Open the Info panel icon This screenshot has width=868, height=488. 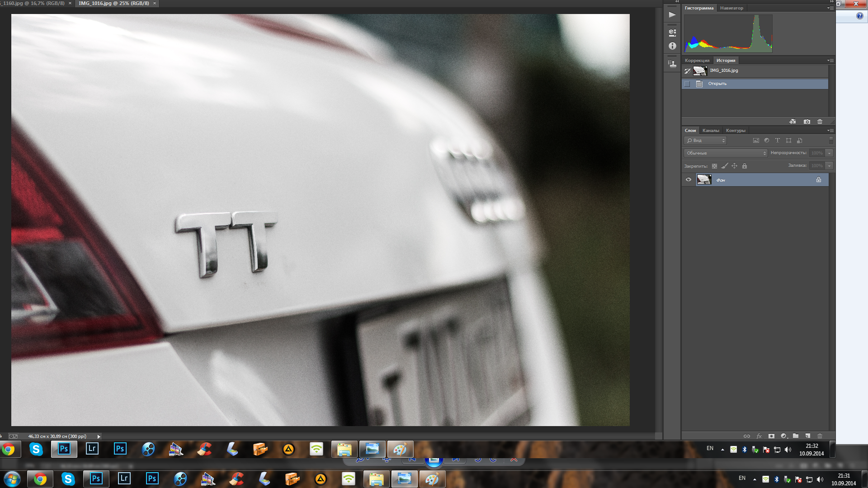click(x=672, y=46)
